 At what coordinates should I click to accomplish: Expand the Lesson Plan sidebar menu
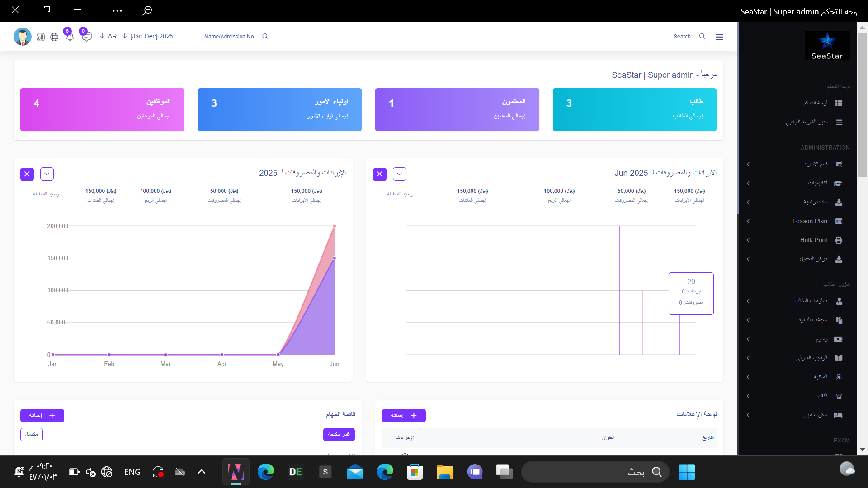[x=810, y=221]
